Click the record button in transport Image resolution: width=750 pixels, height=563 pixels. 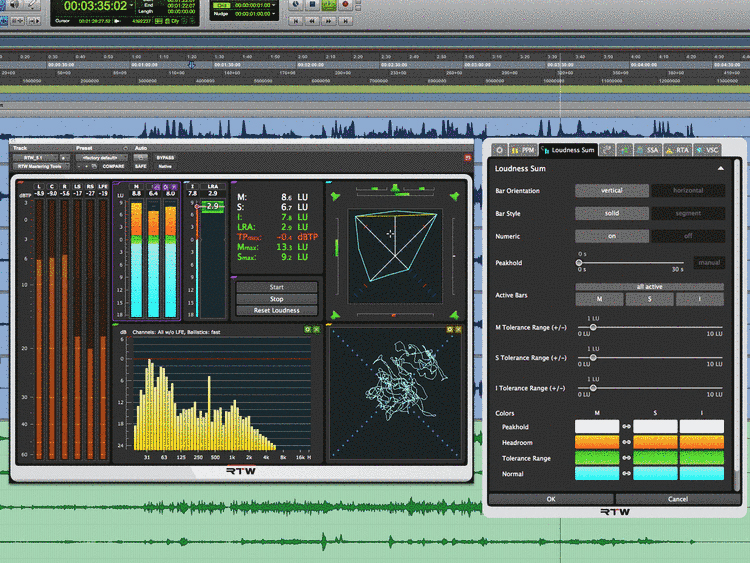tap(346, 5)
